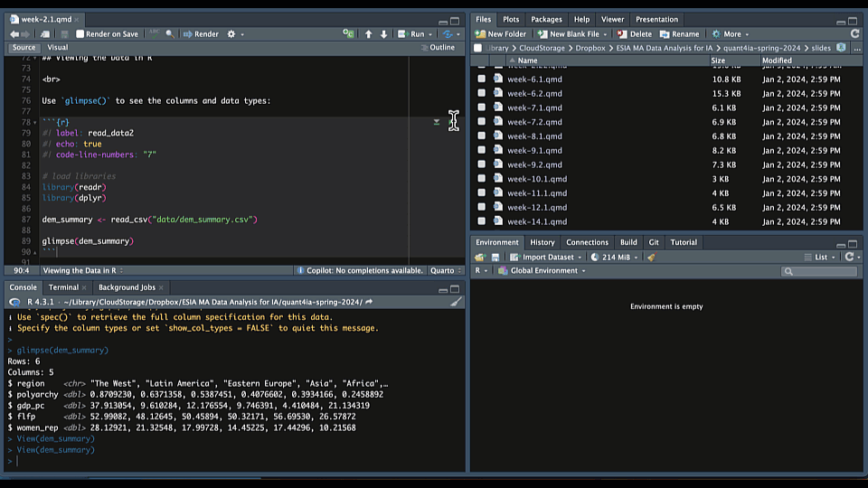Viewport: 868px width, 488px height.
Task: Go to next chunk with down arrow
Action: [x=383, y=34]
